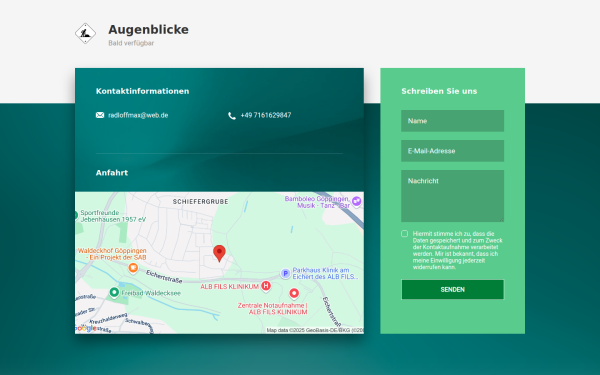This screenshot has width=600, height=375.
Task: Select the ALB FILS KLINIKUM hospital marker
Action: [266, 286]
